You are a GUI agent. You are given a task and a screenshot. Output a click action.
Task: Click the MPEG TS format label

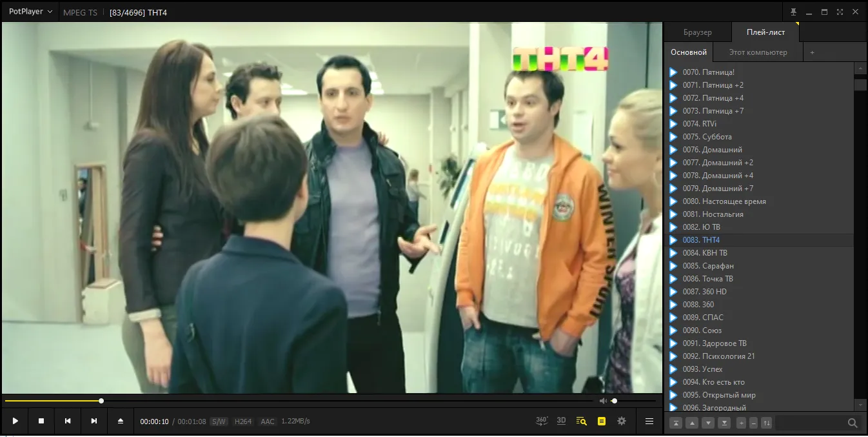(x=81, y=12)
